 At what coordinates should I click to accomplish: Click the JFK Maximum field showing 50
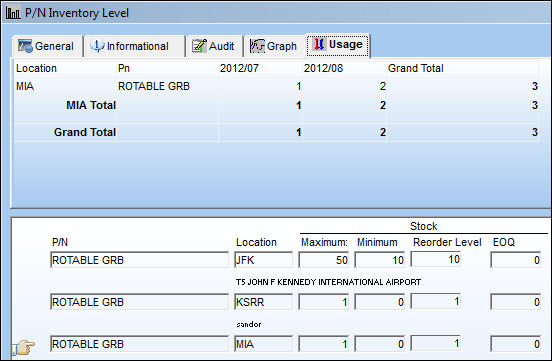(324, 260)
